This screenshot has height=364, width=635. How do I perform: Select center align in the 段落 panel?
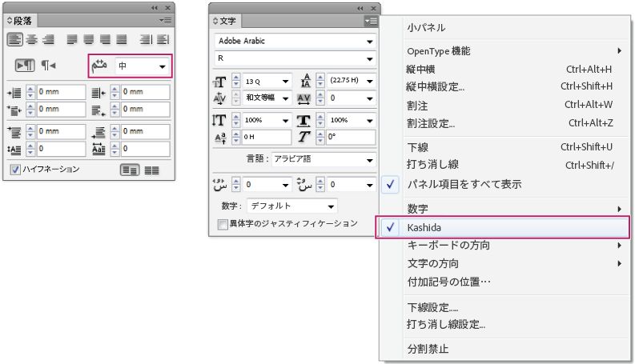pos(31,39)
